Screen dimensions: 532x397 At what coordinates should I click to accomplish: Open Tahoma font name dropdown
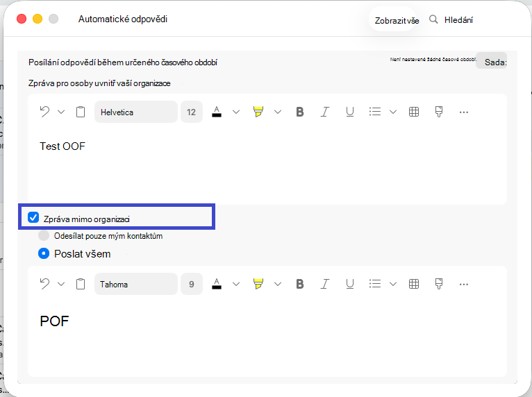(135, 284)
